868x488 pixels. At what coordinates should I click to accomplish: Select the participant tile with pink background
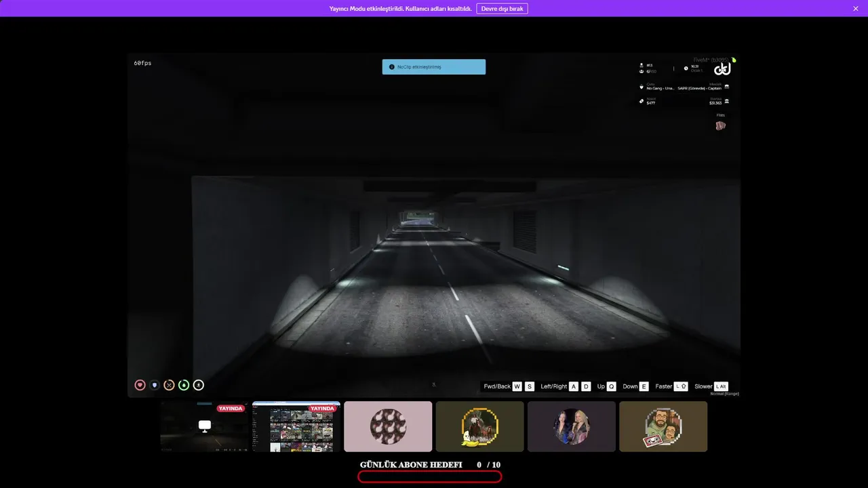click(x=388, y=426)
